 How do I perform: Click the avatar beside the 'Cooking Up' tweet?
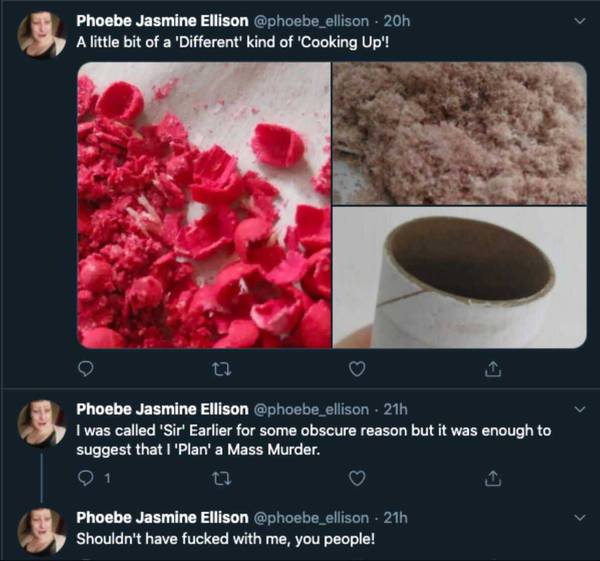point(43,35)
